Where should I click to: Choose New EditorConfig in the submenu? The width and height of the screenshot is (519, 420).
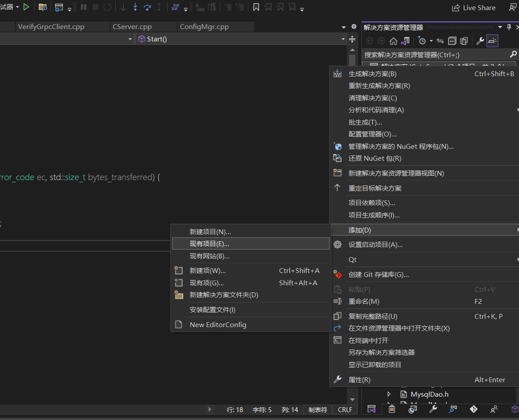pyautogui.click(x=251, y=324)
